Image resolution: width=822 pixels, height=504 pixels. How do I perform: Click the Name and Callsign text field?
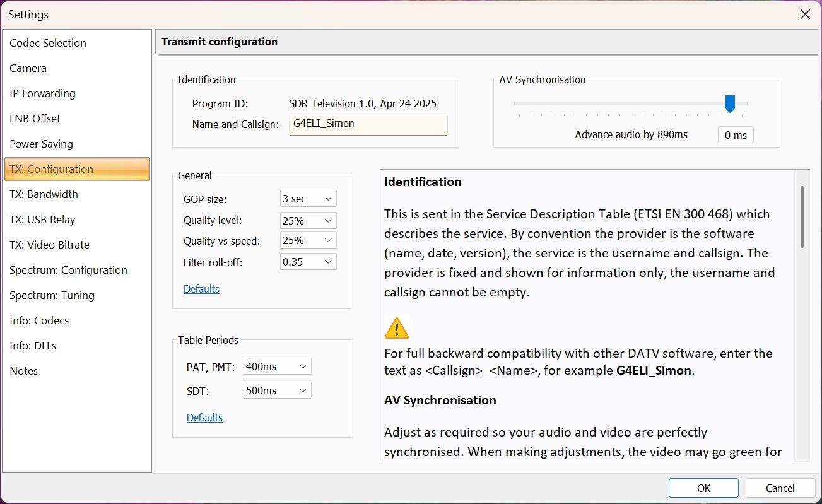tap(368, 124)
